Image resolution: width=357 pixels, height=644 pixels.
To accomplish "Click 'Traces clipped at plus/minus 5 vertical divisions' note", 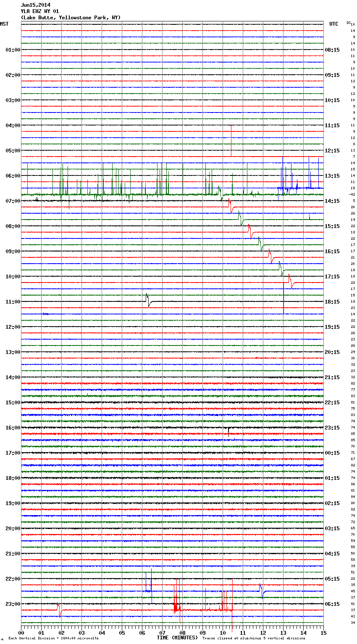I will (x=254, y=638).
